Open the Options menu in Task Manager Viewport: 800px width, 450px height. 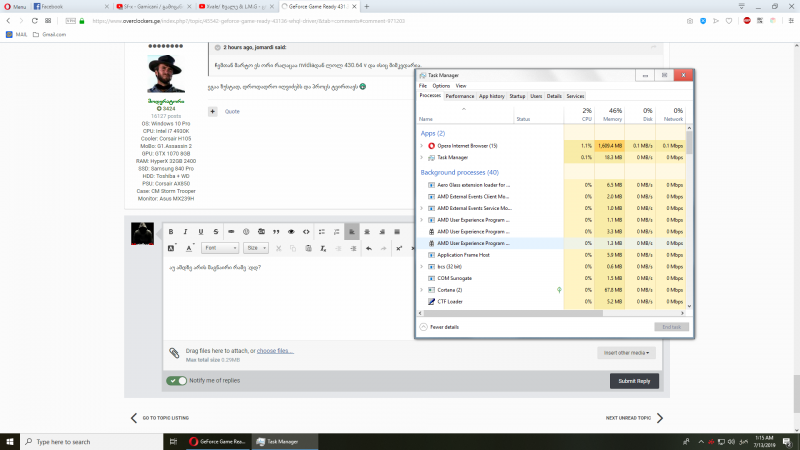[x=441, y=86]
